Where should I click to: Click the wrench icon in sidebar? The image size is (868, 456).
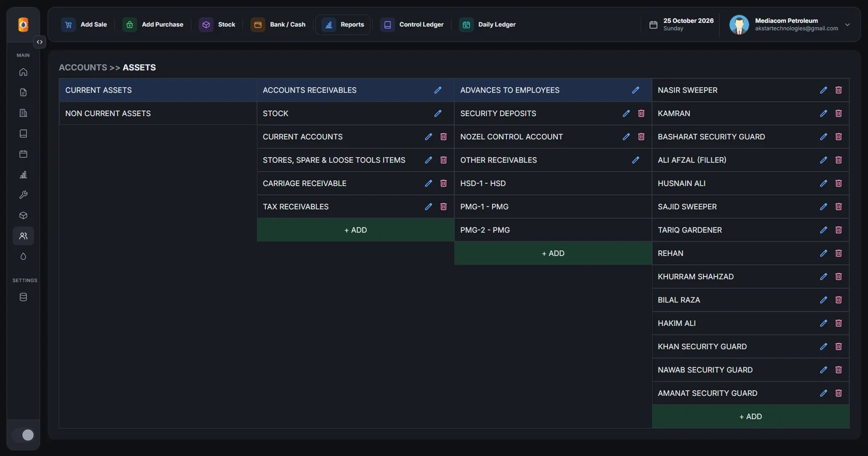coord(23,195)
